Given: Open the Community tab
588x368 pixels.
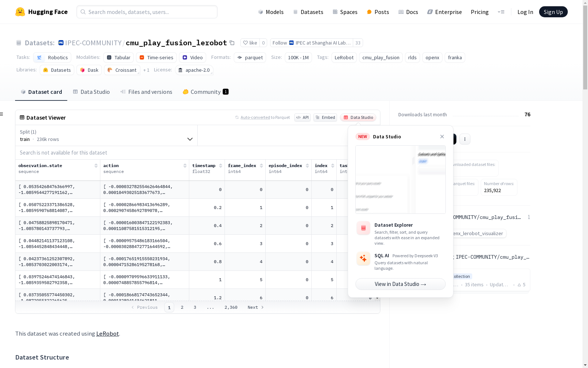Looking at the screenshot, I should 205,92.
